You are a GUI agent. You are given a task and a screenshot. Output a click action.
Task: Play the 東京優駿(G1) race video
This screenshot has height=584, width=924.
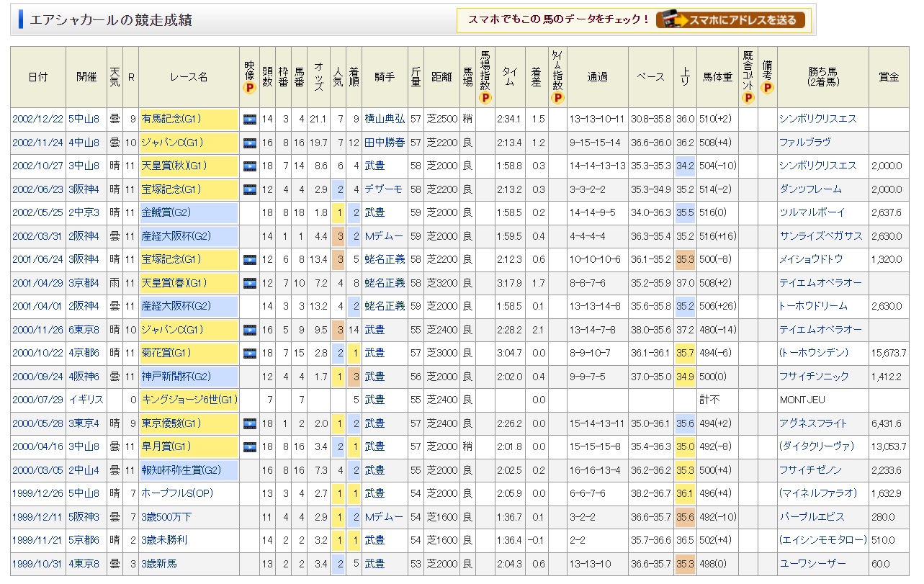click(x=249, y=423)
